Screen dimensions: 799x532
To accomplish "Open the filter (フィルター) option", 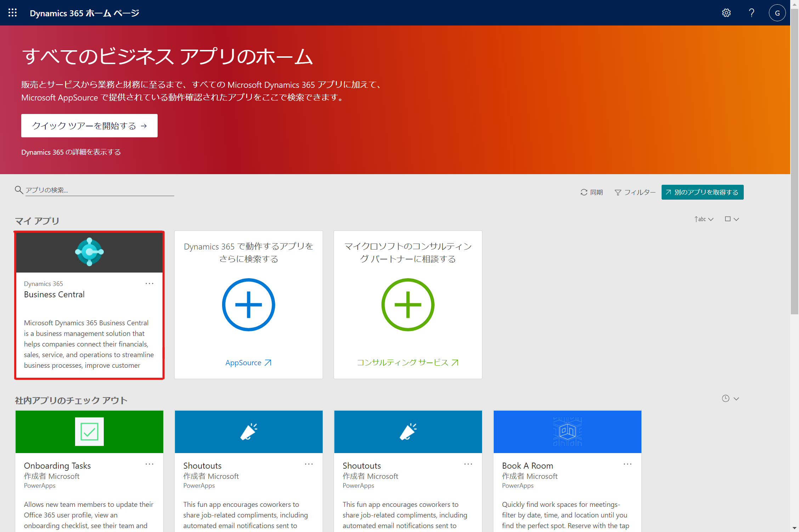I will [x=635, y=192].
